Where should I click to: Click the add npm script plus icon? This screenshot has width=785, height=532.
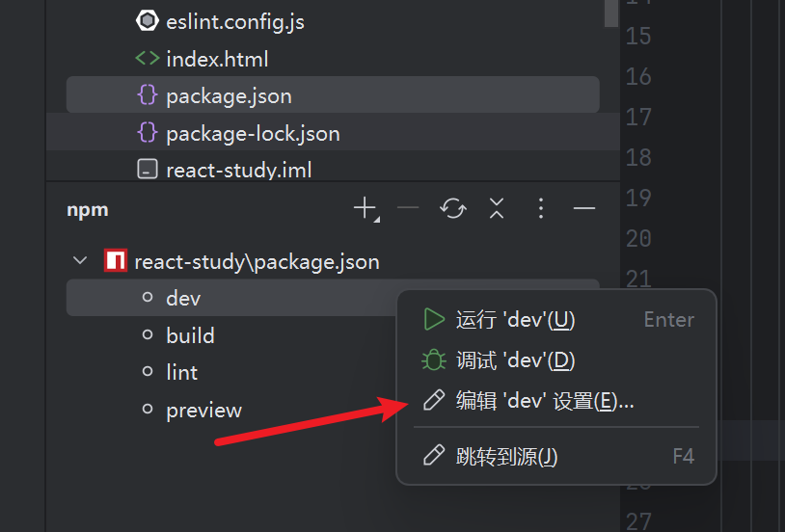[x=365, y=209]
